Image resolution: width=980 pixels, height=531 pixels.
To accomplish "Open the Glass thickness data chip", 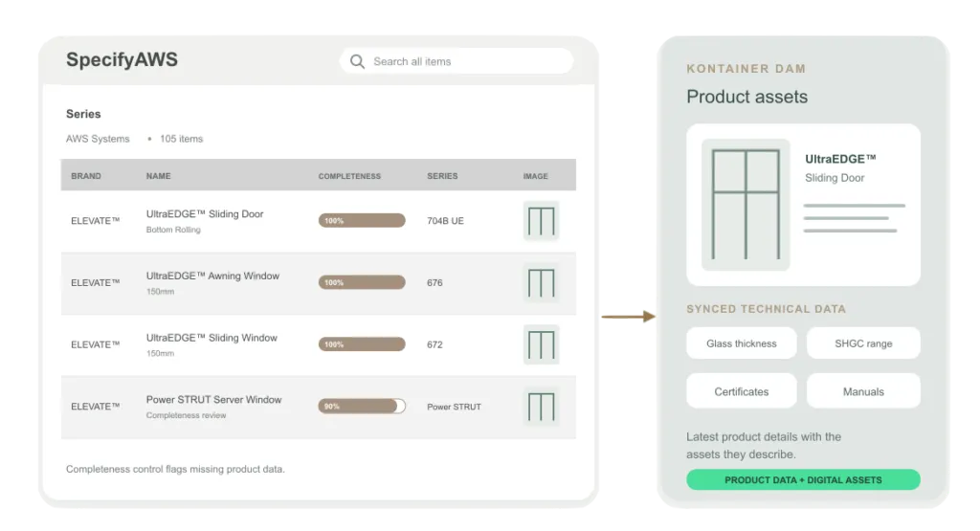I will click(742, 343).
